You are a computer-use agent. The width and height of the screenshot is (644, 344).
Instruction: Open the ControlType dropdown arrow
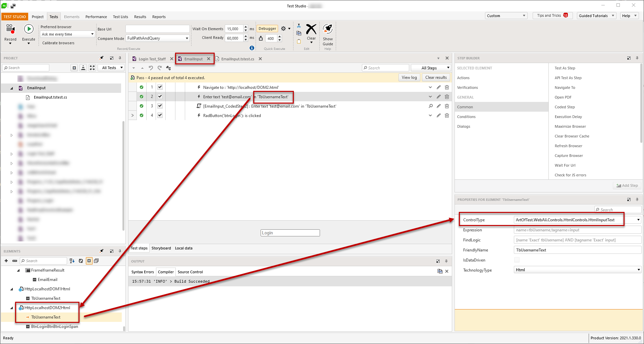[638, 220]
